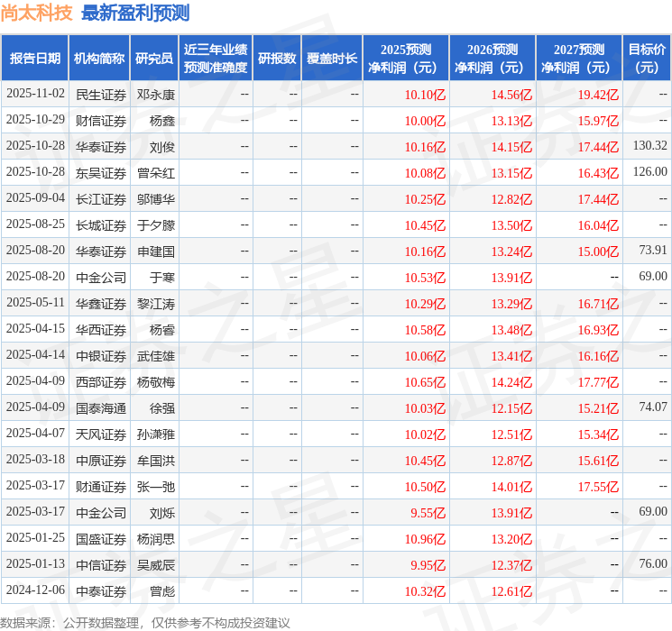This screenshot has width=672, height=631.
Task: Select the 报告日期 column header
Action: pos(35,59)
